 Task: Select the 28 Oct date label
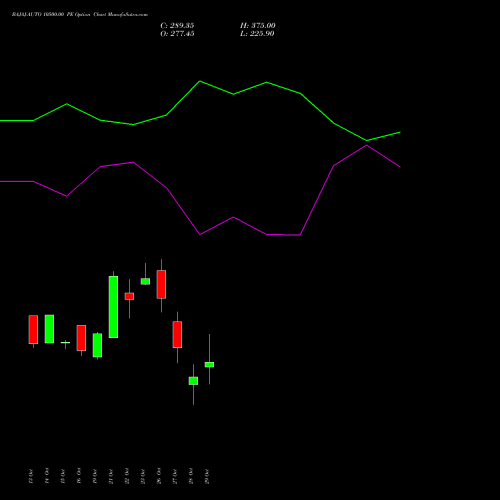coord(191,476)
